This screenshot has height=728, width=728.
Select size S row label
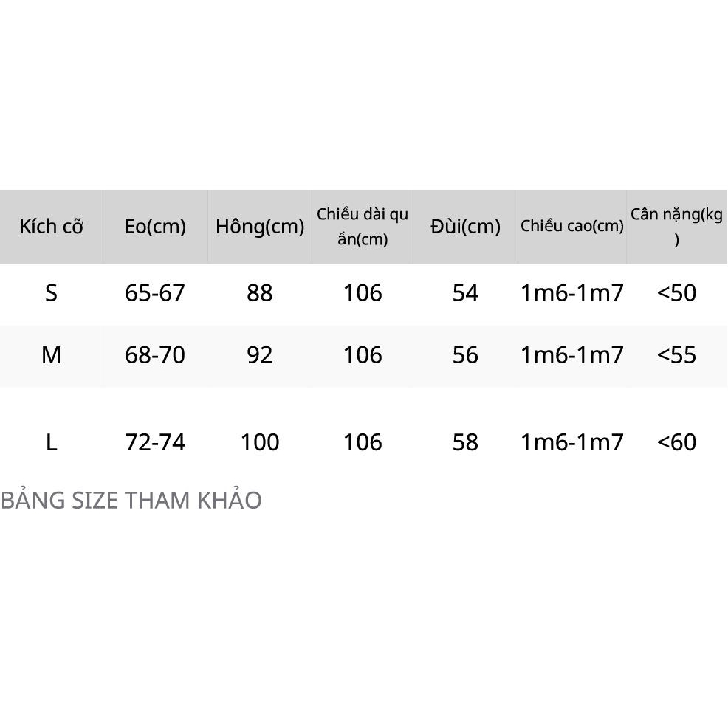coord(51,293)
